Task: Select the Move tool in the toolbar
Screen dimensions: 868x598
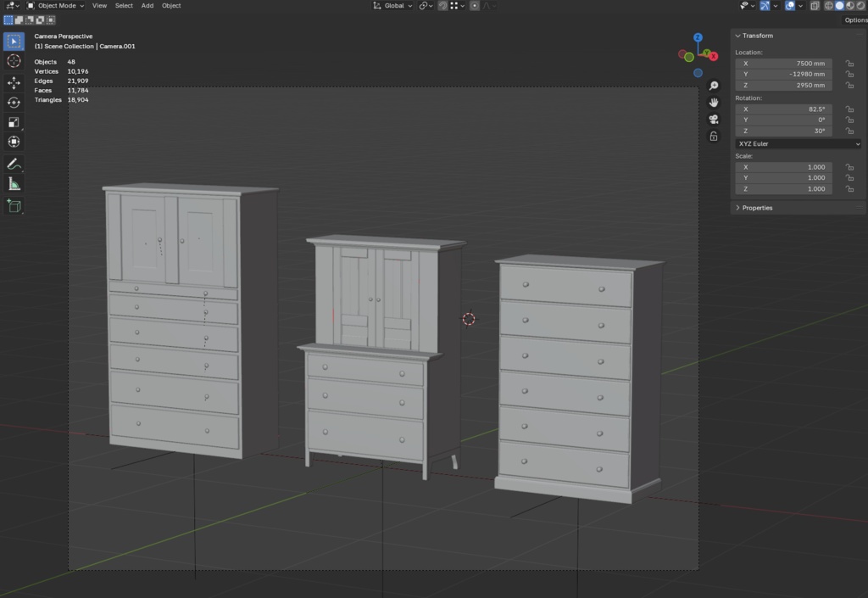Action: tap(14, 83)
